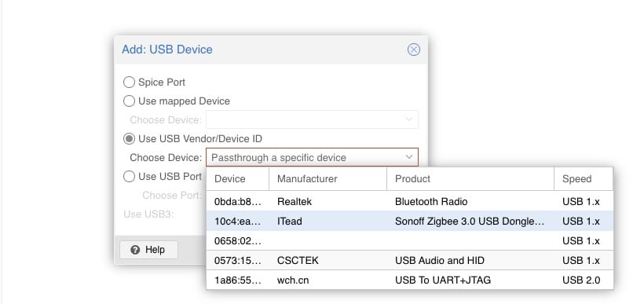Image resolution: width=644 pixels, height=304 pixels.
Task: Choose the ITead Sonoff Zigbee 3.0 USB Dongle
Action: 409,221
